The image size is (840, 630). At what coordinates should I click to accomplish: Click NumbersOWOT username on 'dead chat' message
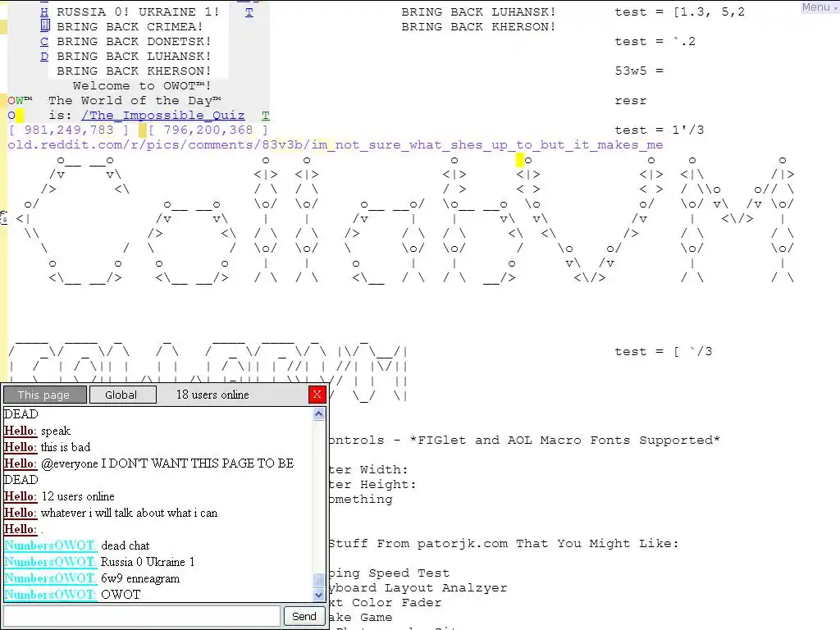click(x=50, y=546)
